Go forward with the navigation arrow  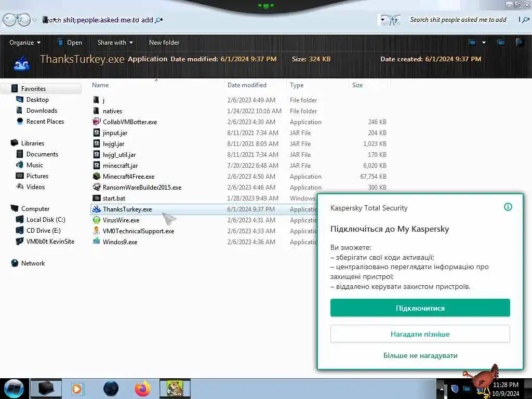24,20
